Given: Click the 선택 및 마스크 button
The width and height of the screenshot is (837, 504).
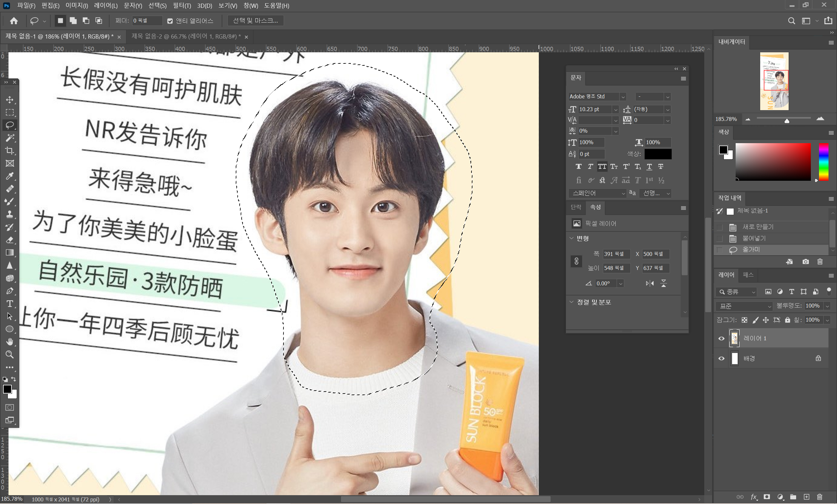Looking at the screenshot, I should point(255,21).
